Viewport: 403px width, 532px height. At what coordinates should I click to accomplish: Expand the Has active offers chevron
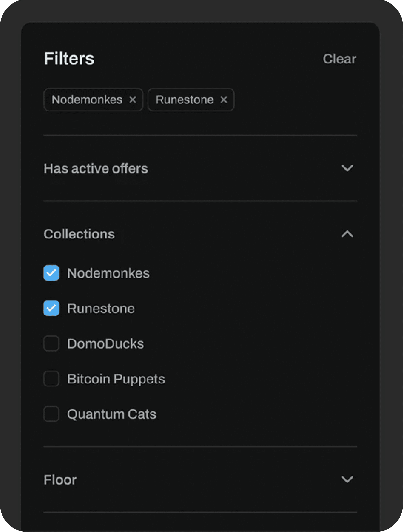point(347,168)
